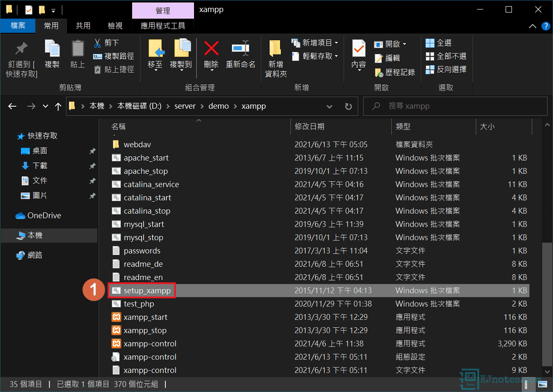
Task: Click the Refresh button in address bar
Action: [348, 106]
